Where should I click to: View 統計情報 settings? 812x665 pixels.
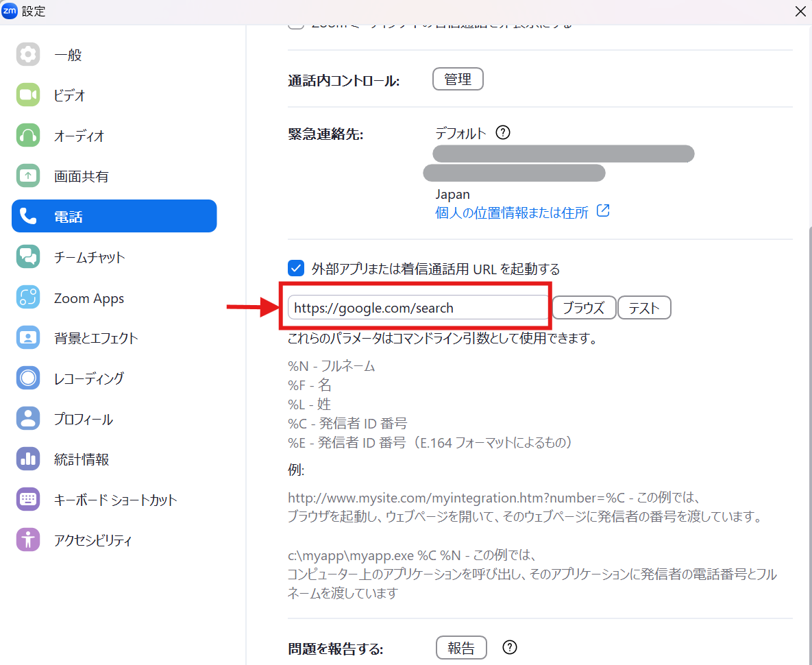114,459
